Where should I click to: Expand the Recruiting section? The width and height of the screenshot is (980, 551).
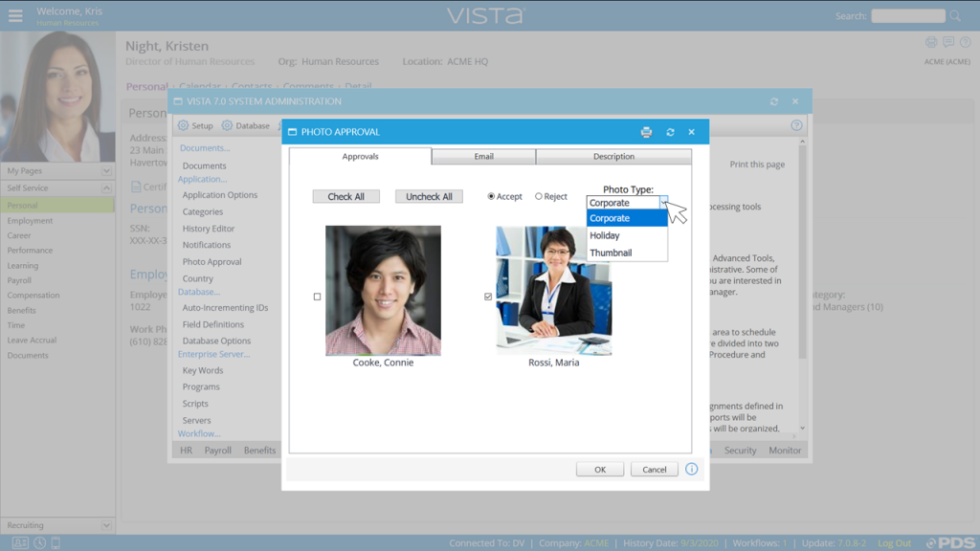click(x=106, y=525)
